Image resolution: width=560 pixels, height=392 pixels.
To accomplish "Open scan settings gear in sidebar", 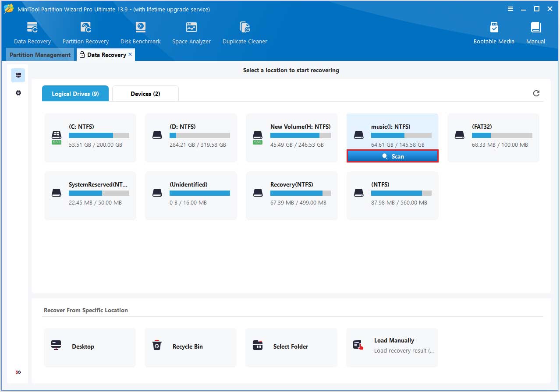I will point(18,93).
